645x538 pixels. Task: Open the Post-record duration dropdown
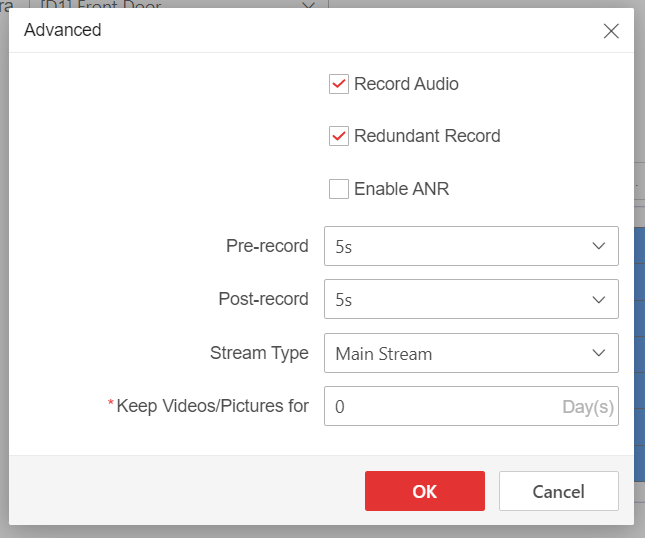click(470, 299)
